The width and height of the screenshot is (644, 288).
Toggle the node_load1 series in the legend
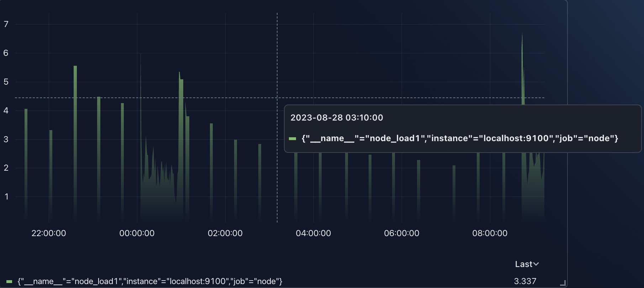click(x=150, y=281)
